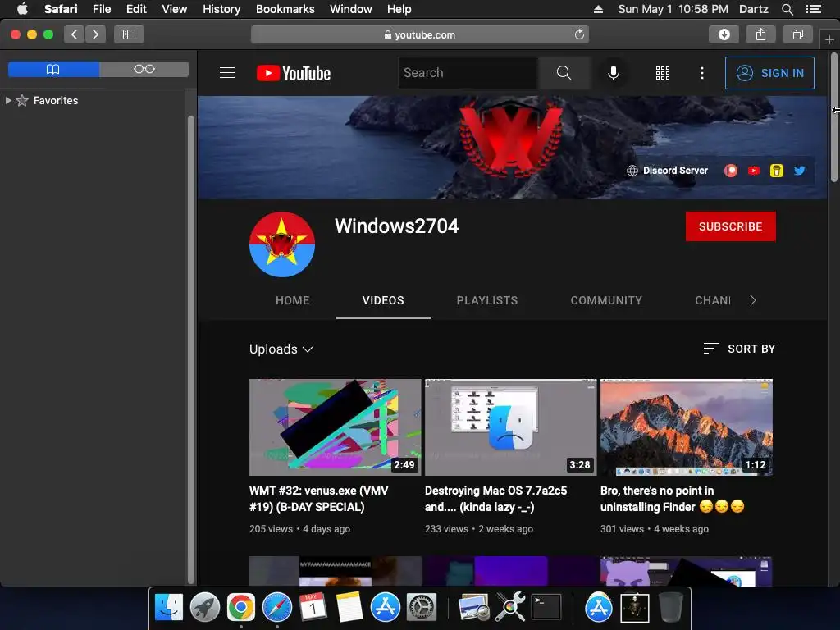Image resolution: width=840 pixels, height=630 pixels.
Task: Open the SORT BY menu
Action: click(x=739, y=349)
